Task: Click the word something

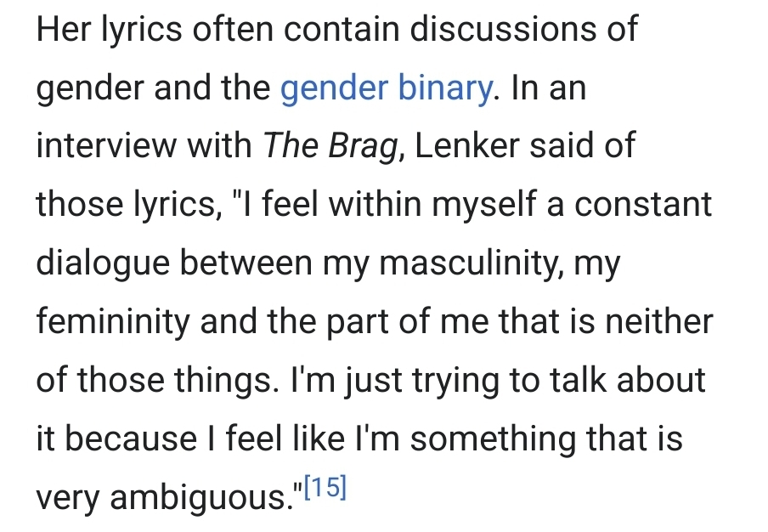Action: click(x=493, y=439)
